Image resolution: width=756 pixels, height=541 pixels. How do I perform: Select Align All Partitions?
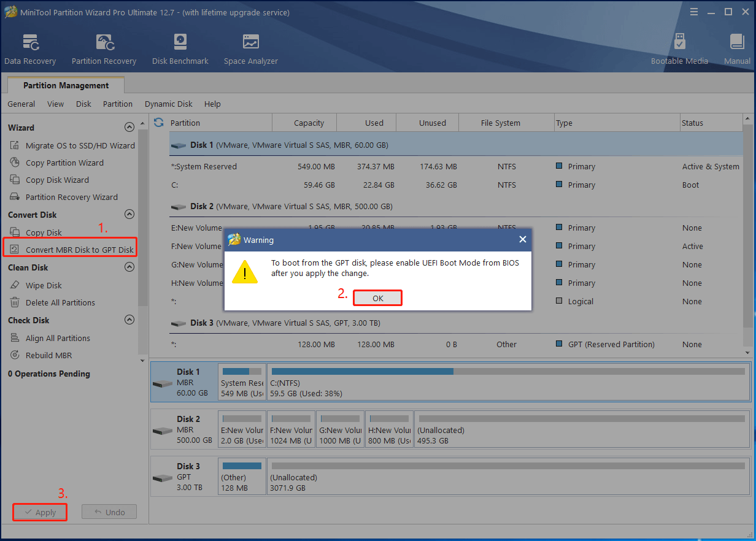pos(50,338)
